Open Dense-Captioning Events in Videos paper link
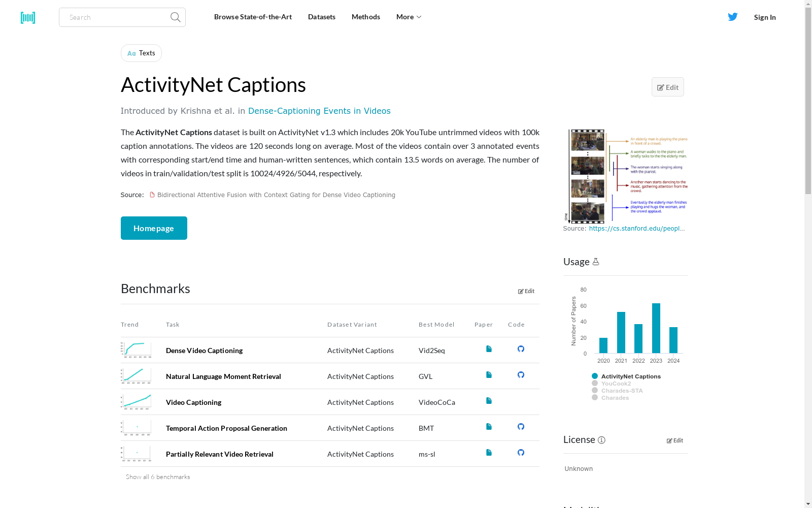This screenshot has width=812, height=508. 319,111
